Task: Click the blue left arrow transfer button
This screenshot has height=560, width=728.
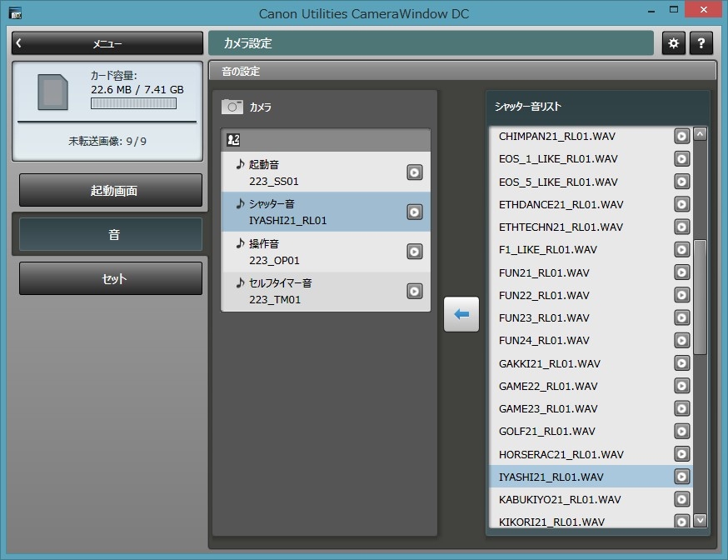Action: tap(461, 314)
